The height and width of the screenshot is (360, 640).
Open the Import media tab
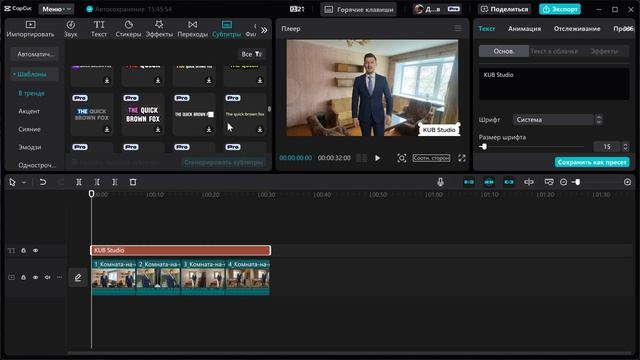30,29
